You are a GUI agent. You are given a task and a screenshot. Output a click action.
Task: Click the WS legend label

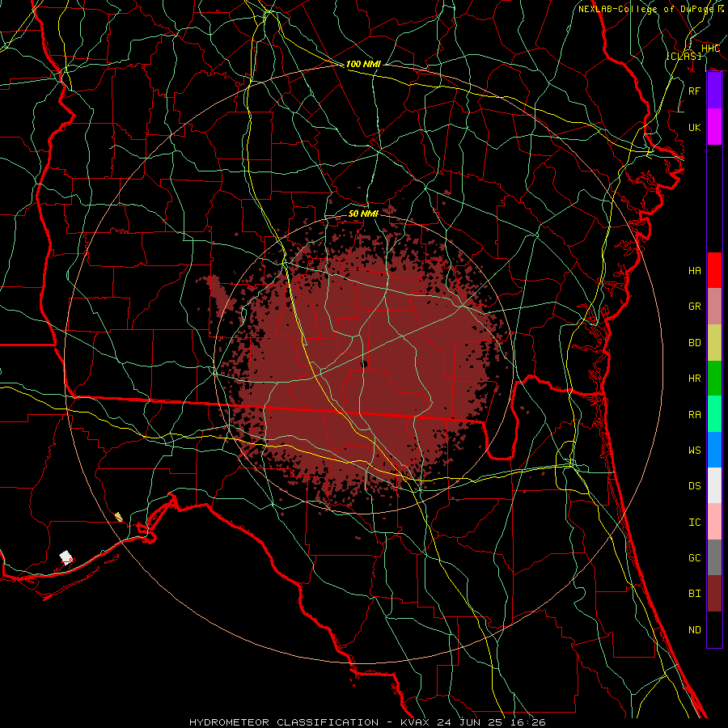[x=694, y=450]
